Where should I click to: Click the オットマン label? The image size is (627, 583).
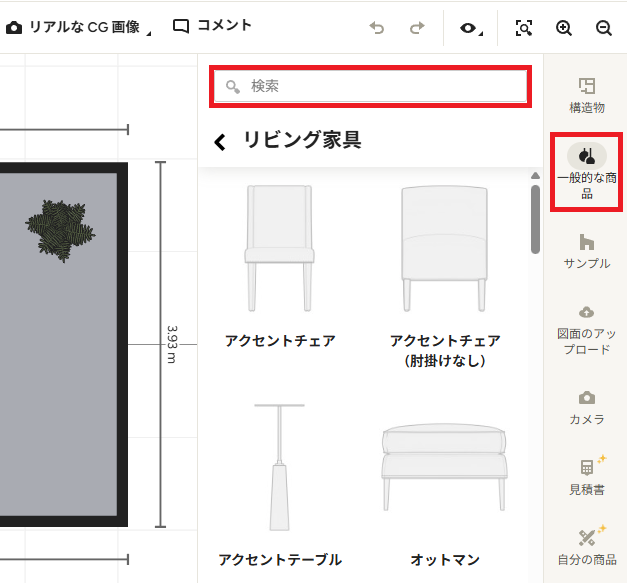click(x=445, y=559)
